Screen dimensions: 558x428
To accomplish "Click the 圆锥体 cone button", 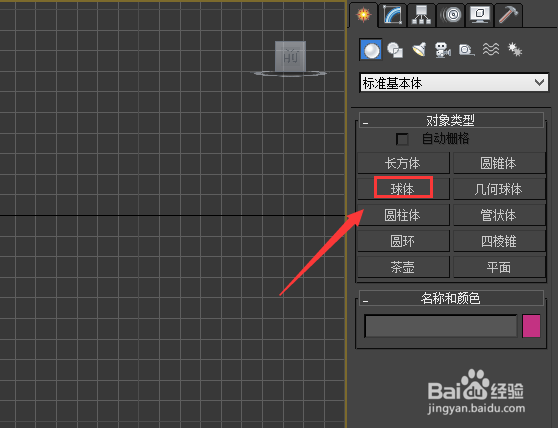I will coord(499,163).
